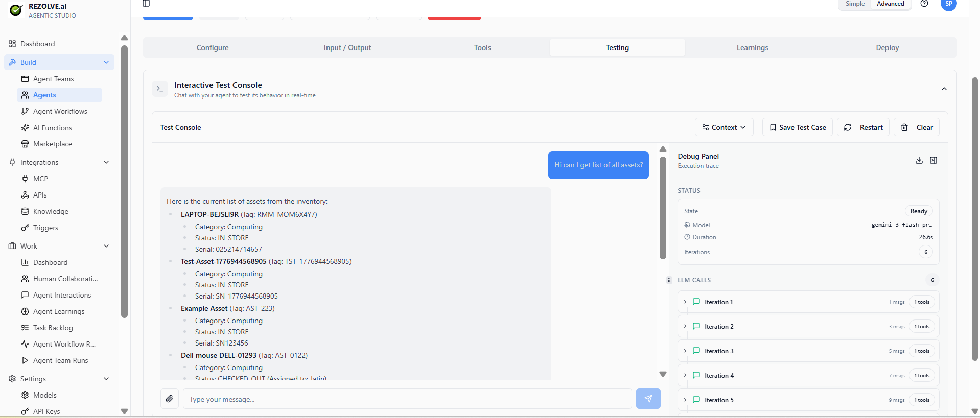Switch to the Learnings tab
Image resolution: width=980 pixels, height=418 pixels.
coord(752,47)
